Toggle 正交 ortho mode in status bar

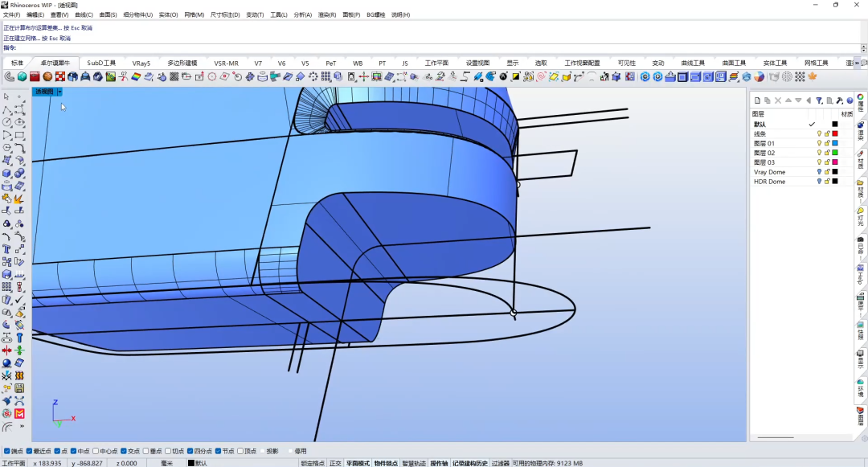tap(335, 463)
